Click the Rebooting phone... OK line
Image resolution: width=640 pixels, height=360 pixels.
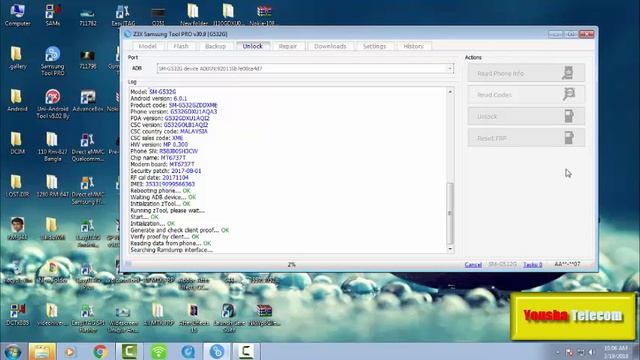pos(160,191)
